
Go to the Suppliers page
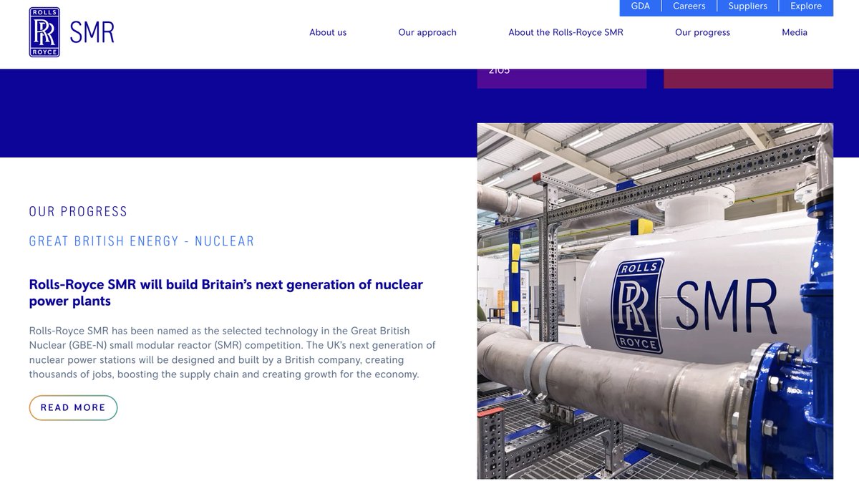click(x=747, y=6)
